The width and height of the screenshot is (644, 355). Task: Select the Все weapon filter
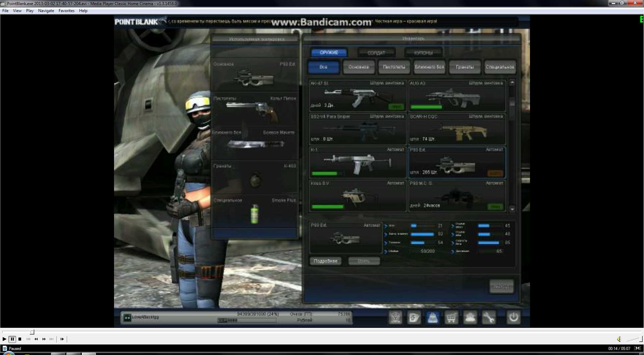click(323, 67)
